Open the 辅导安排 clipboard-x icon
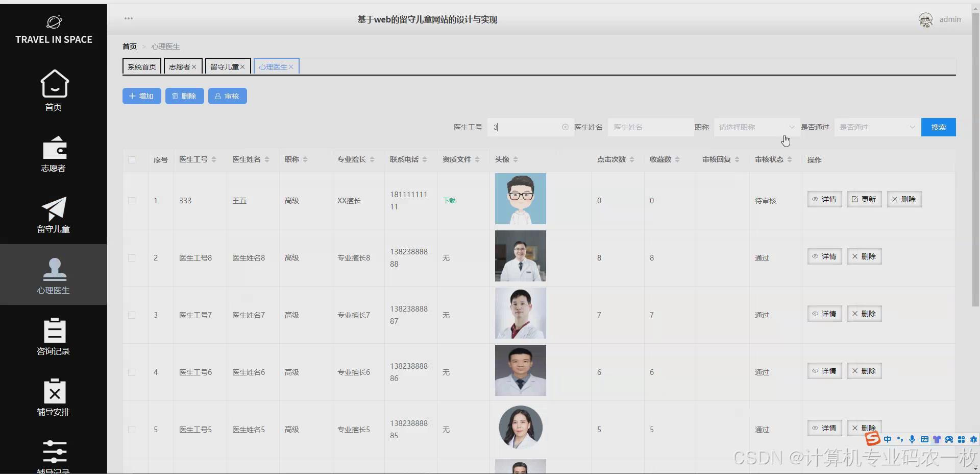Image resolution: width=980 pixels, height=474 pixels. click(x=54, y=391)
